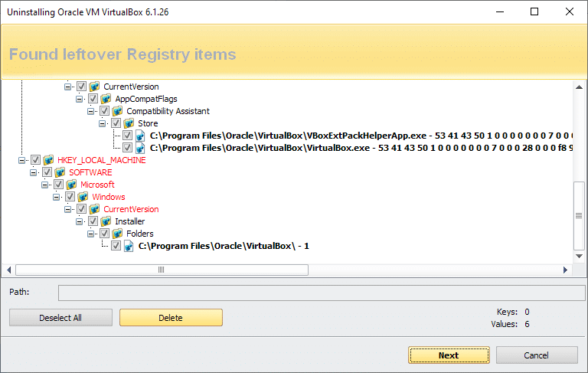Minimize the uninstaller window
The image size is (588, 373).
(500, 11)
